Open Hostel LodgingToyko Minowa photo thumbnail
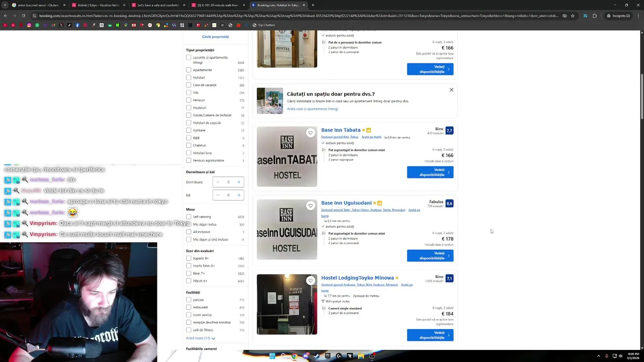Screen dimensions: 644x362 pos(287,304)
